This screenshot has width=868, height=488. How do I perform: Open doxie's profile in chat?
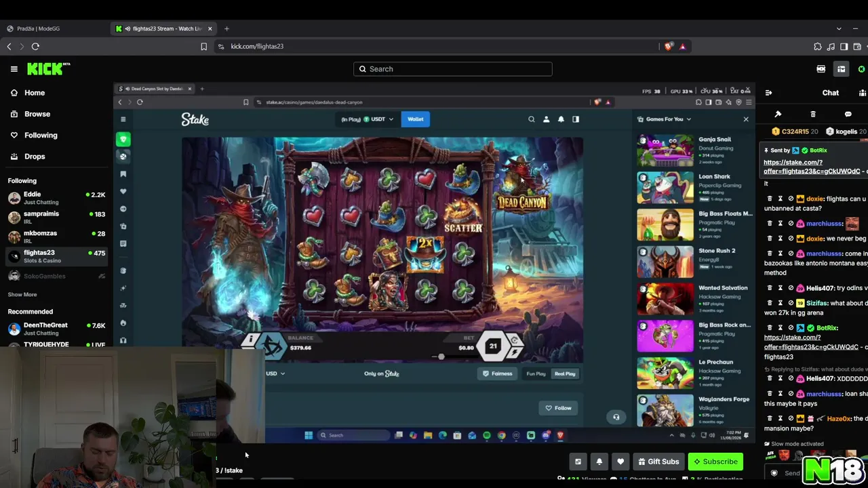click(x=814, y=199)
